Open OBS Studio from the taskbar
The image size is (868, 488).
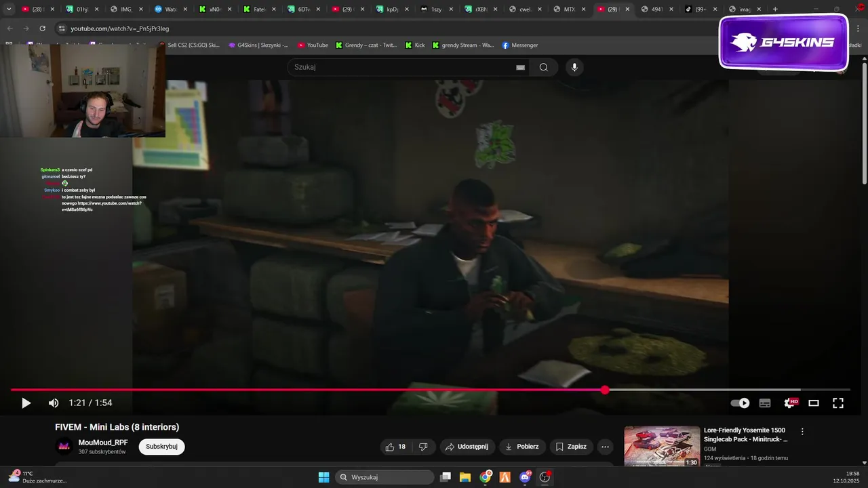click(545, 477)
